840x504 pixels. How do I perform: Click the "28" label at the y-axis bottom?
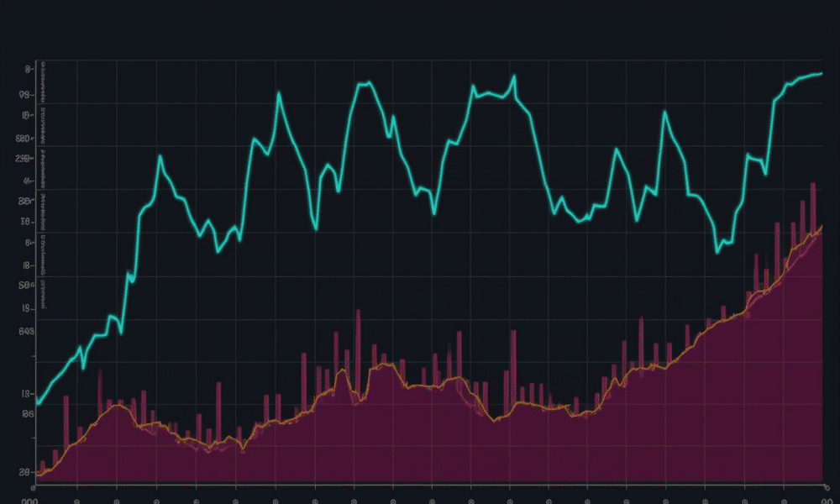coord(24,471)
